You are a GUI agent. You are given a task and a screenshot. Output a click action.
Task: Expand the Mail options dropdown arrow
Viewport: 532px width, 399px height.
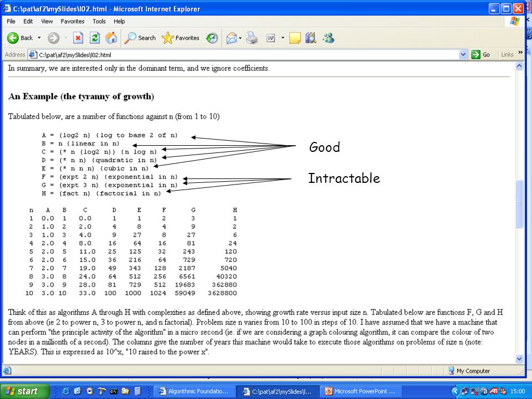click(240, 38)
